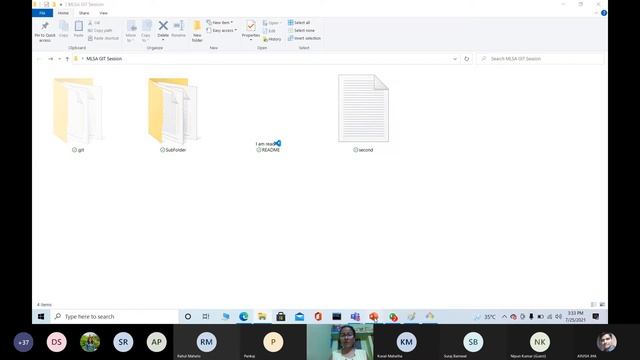Show hidden system tray icons
Viewport: 640px width, 360px height.
(504, 316)
